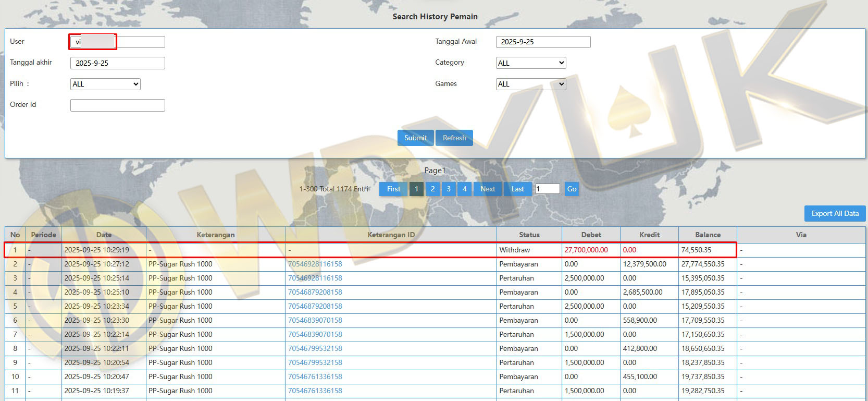Open the Pilih dropdown
868x401 pixels.
105,84
